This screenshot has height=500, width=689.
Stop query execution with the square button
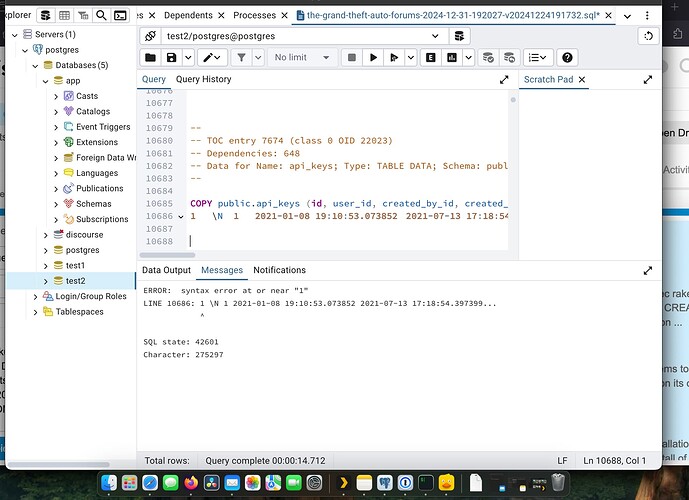[352, 58]
